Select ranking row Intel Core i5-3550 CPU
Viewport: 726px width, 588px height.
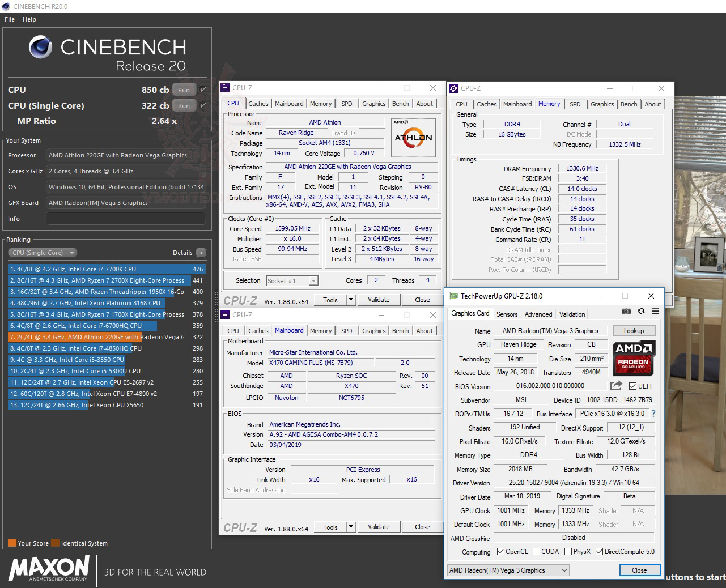click(x=107, y=360)
